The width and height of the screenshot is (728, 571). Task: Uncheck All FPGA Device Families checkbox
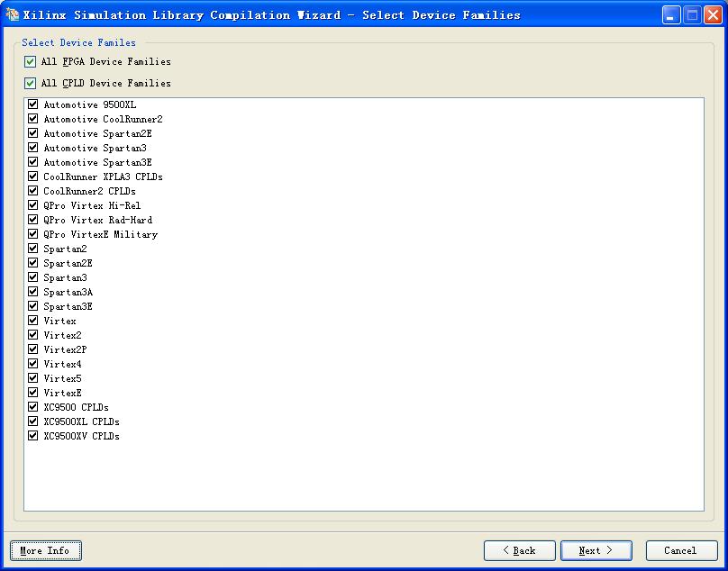(30, 62)
